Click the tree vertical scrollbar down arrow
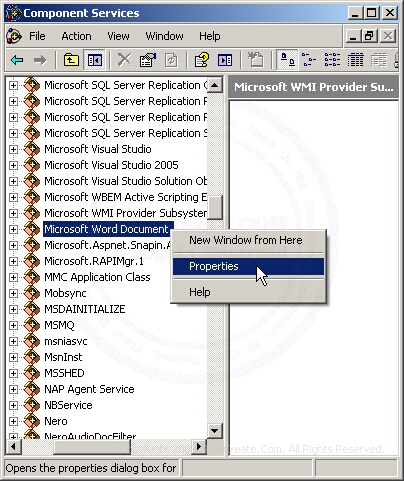Screen dimensions: 404x481 pyautogui.click(x=215, y=430)
